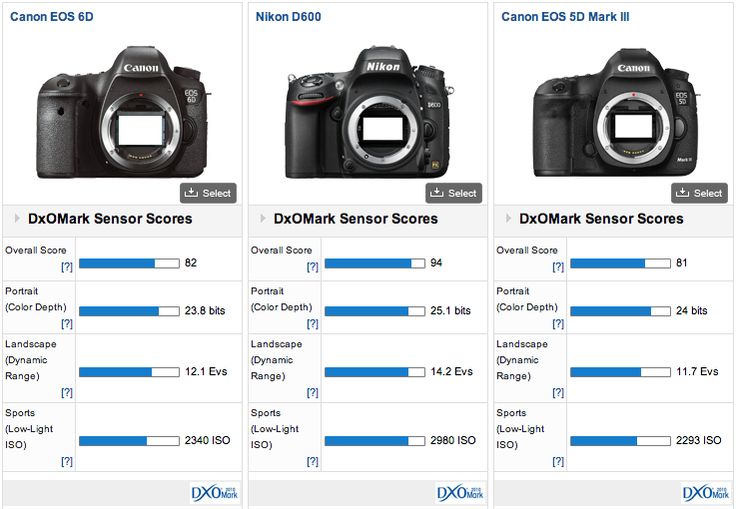
Task: Open Overall Score help [?] for Canon EOS 6D
Action: pos(67,267)
